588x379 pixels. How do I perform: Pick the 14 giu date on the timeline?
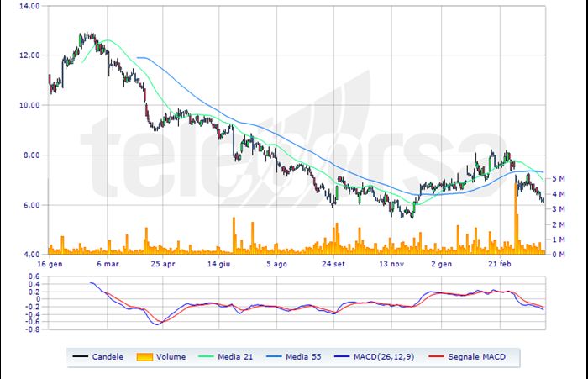tap(219, 263)
